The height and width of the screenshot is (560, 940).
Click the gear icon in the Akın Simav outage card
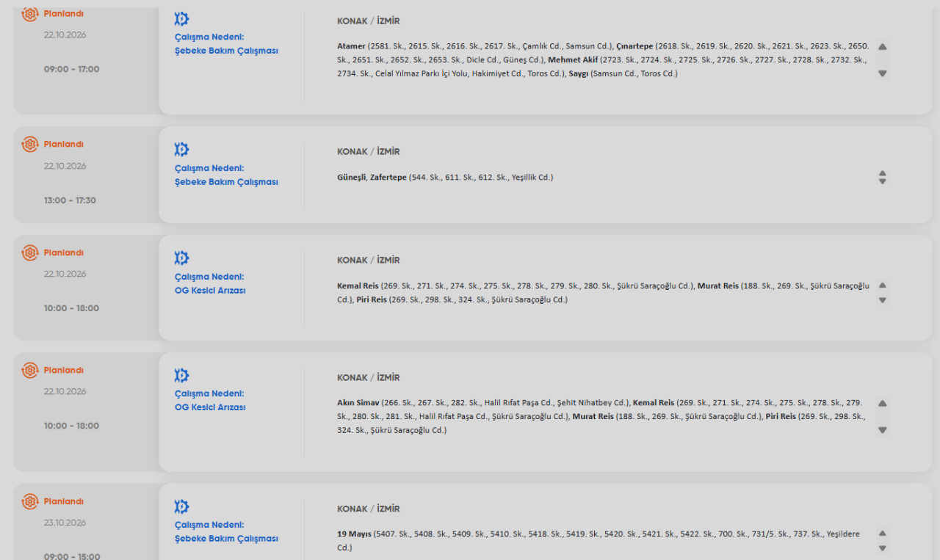(181, 376)
